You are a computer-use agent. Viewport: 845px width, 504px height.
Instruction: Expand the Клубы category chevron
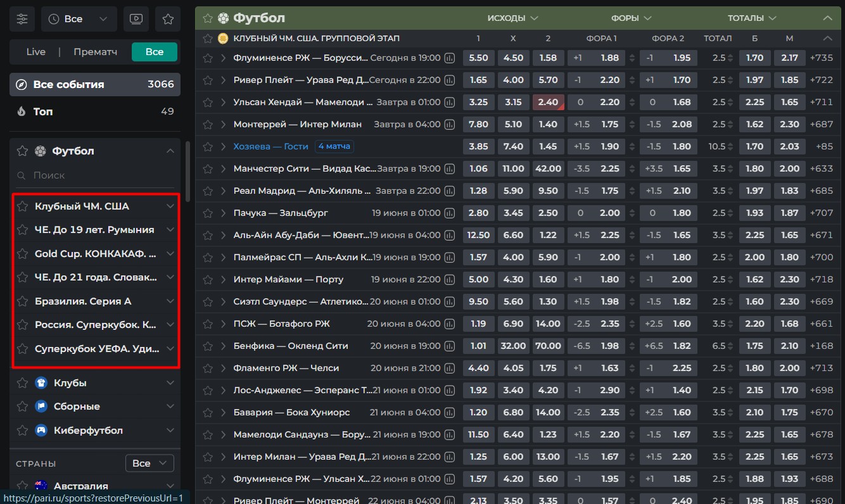pyautogui.click(x=170, y=382)
